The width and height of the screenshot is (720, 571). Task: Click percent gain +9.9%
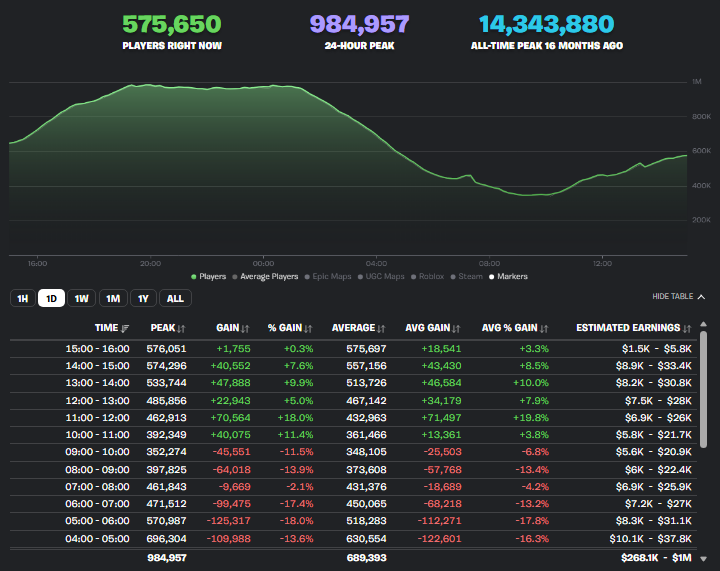tap(298, 383)
